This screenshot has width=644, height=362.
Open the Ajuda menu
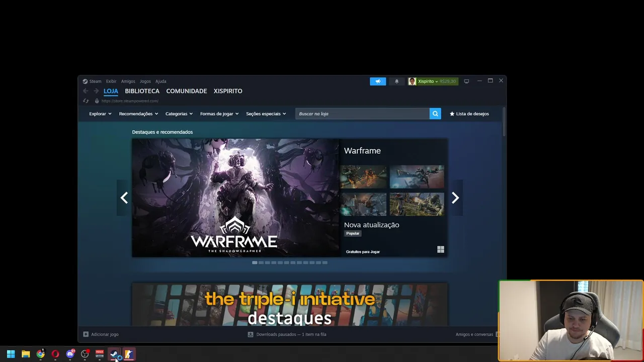pyautogui.click(x=161, y=81)
